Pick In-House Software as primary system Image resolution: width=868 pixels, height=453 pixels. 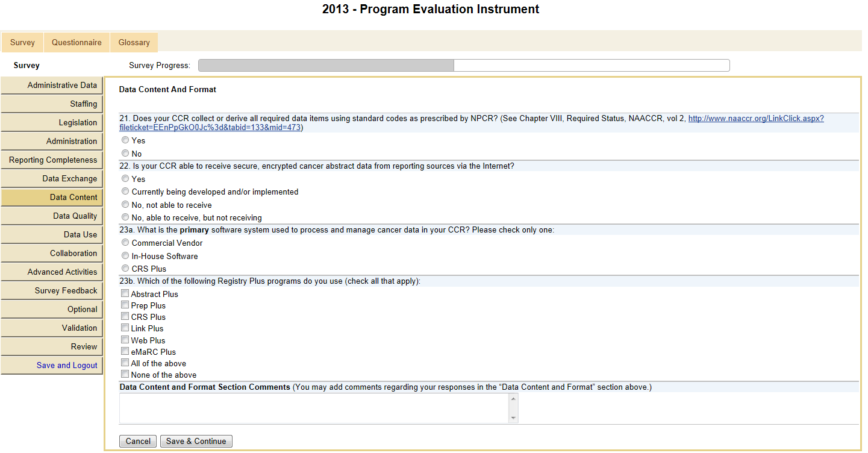pos(125,255)
